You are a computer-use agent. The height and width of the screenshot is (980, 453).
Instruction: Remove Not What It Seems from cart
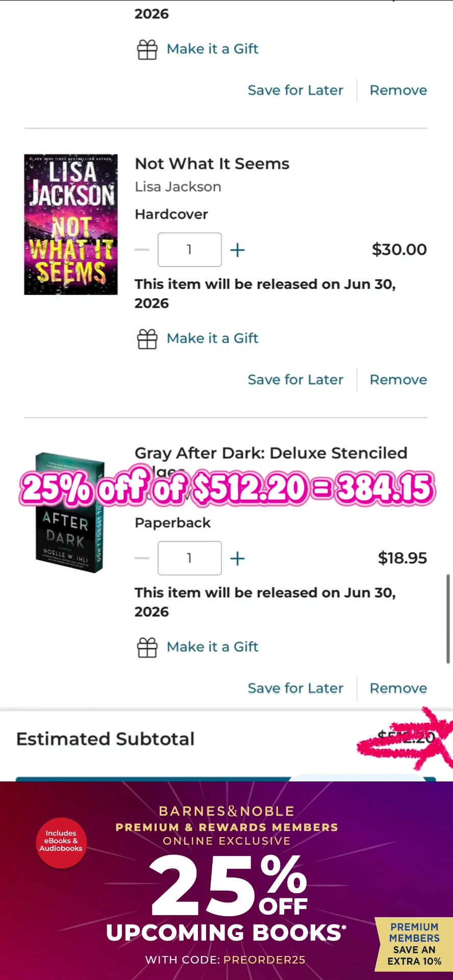point(398,380)
